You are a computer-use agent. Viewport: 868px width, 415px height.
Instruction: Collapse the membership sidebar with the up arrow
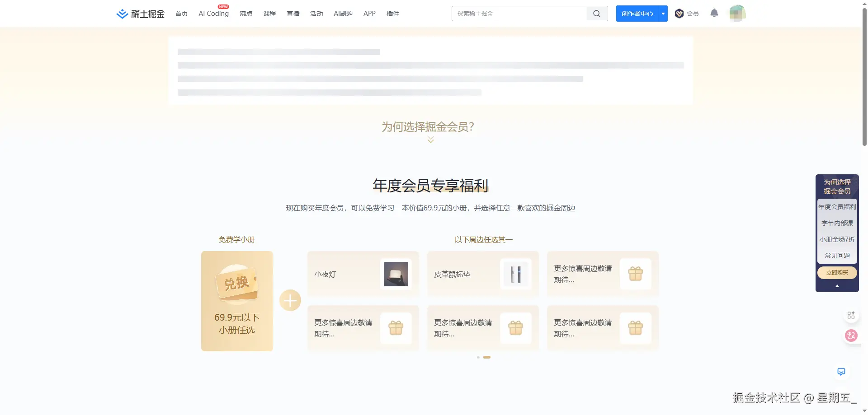pyautogui.click(x=837, y=286)
